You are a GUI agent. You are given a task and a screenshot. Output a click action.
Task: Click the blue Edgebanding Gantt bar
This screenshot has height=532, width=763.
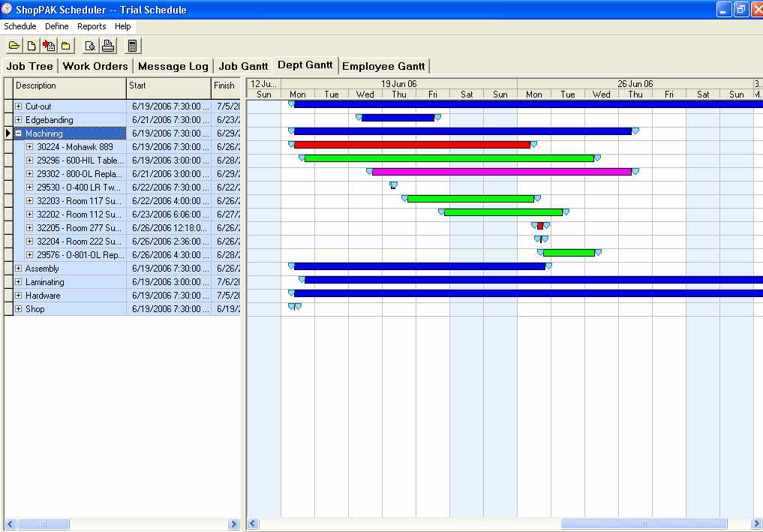(398, 118)
